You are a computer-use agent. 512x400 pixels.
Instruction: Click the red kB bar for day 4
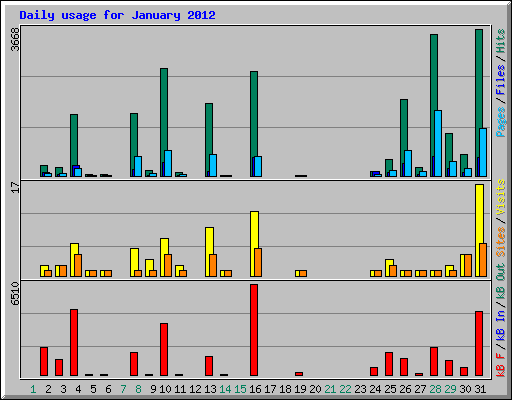74,343
